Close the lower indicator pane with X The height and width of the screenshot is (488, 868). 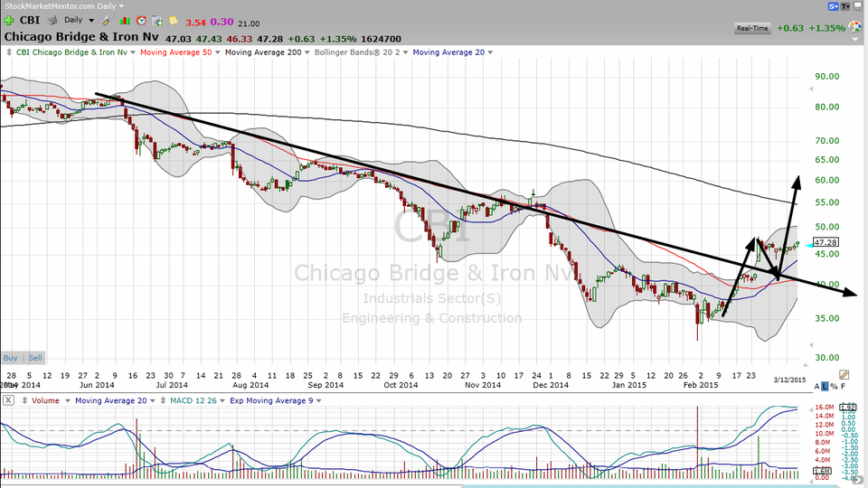8,400
